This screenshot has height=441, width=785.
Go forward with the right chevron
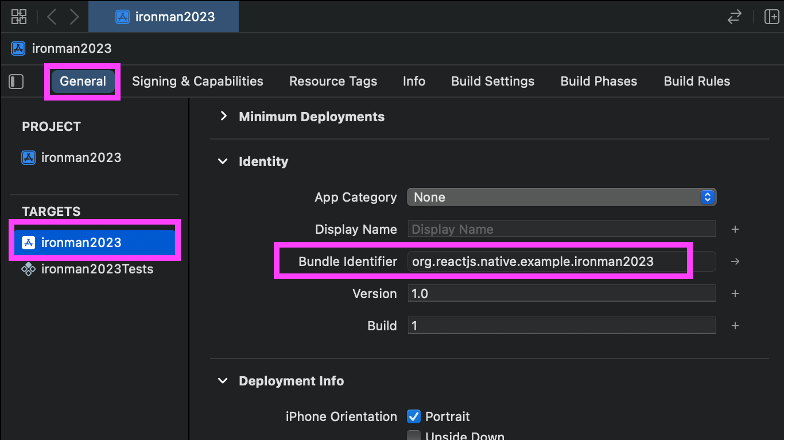(74, 17)
